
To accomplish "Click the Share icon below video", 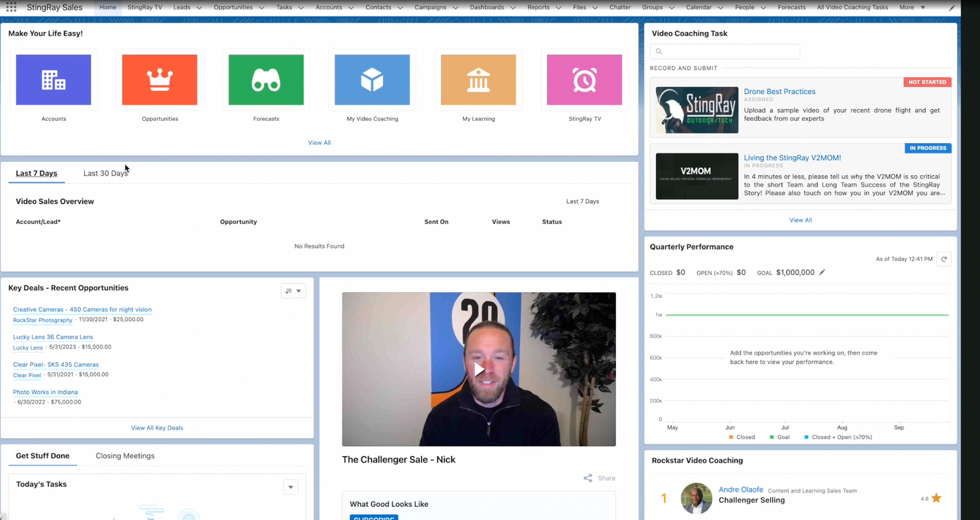I will (x=588, y=478).
